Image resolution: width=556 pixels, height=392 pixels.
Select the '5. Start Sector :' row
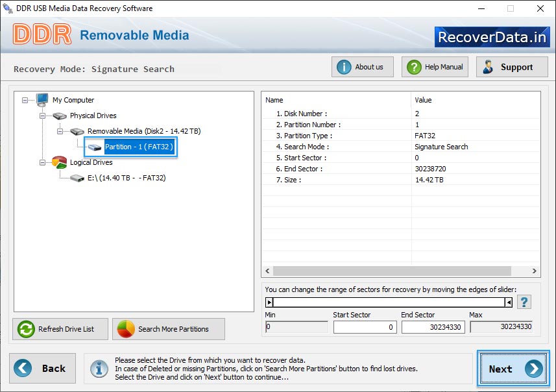click(x=401, y=158)
